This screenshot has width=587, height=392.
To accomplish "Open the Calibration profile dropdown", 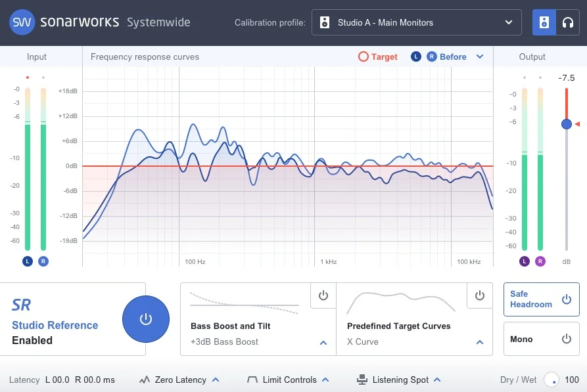I will click(x=416, y=22).
